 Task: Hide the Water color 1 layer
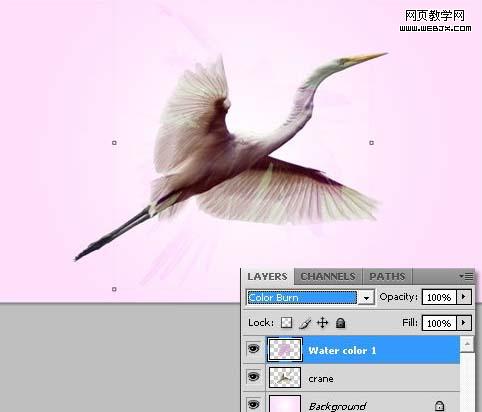(254, 349)
